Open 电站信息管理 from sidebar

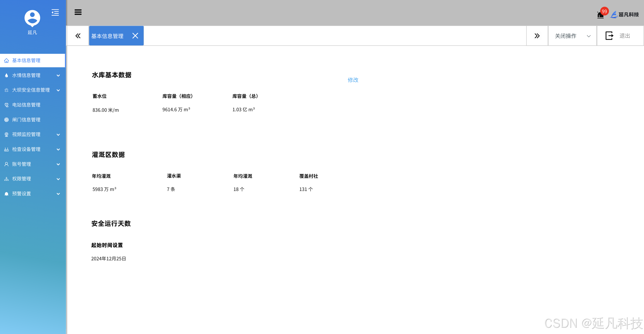tap(26, 105)
